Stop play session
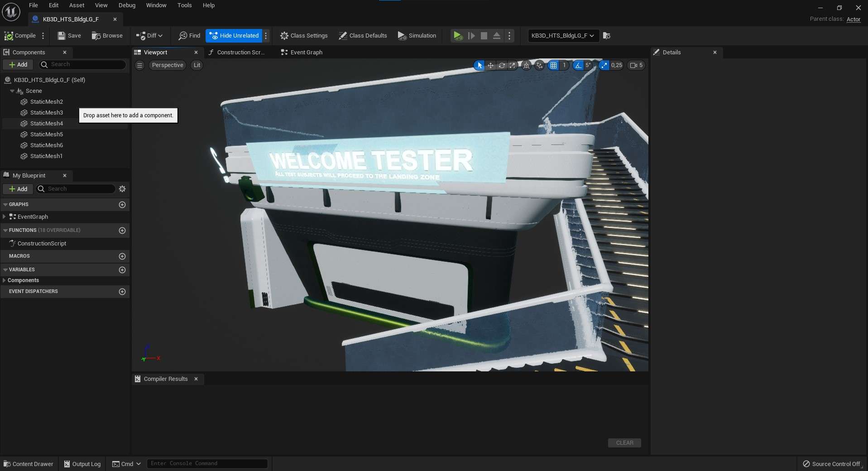 point(484,36)
